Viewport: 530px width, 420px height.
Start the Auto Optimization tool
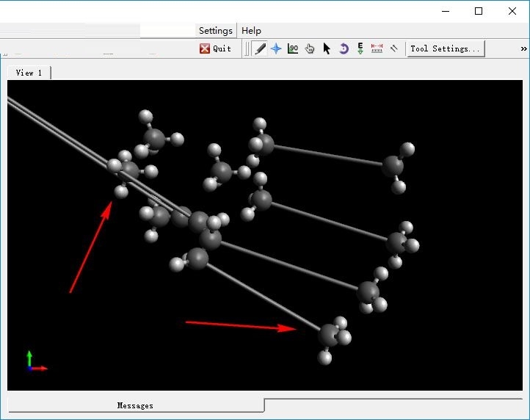pos(360,48)
